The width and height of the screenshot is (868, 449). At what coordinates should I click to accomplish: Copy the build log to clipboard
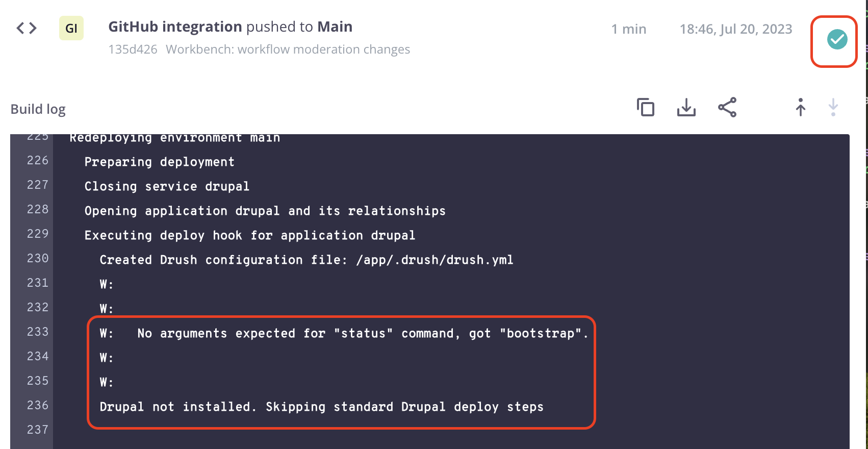pos(645,108)
